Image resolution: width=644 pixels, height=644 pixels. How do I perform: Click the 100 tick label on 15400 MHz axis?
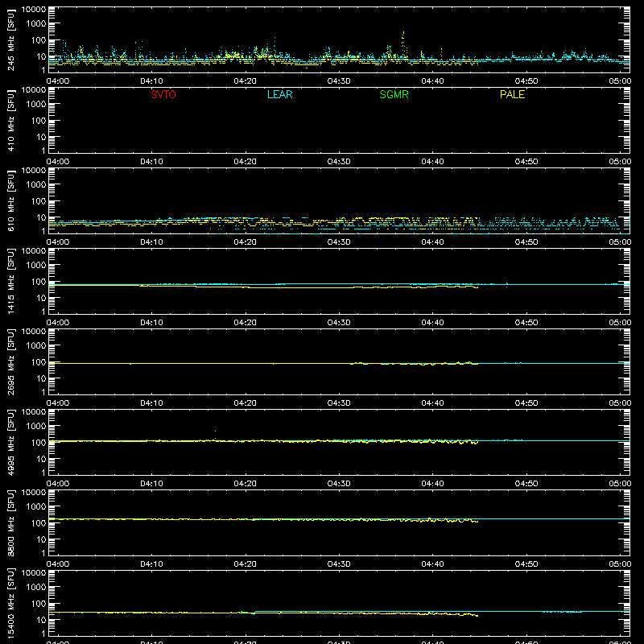39,603
